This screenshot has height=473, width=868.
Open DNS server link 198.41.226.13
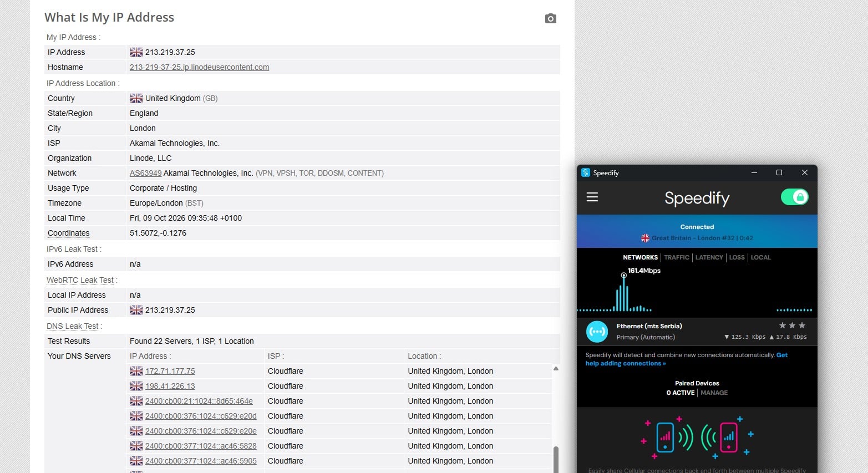click(170, 386)
